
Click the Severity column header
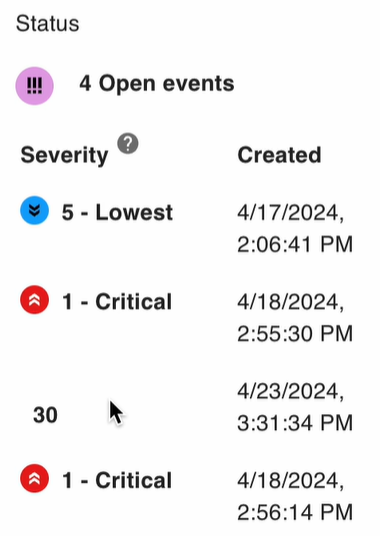point(64,156)
